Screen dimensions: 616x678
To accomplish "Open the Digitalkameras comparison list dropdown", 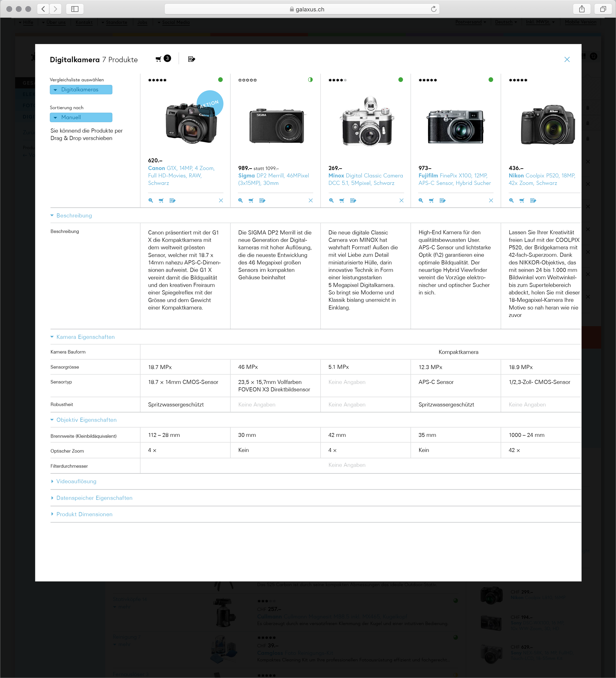I will pos(81,90).
